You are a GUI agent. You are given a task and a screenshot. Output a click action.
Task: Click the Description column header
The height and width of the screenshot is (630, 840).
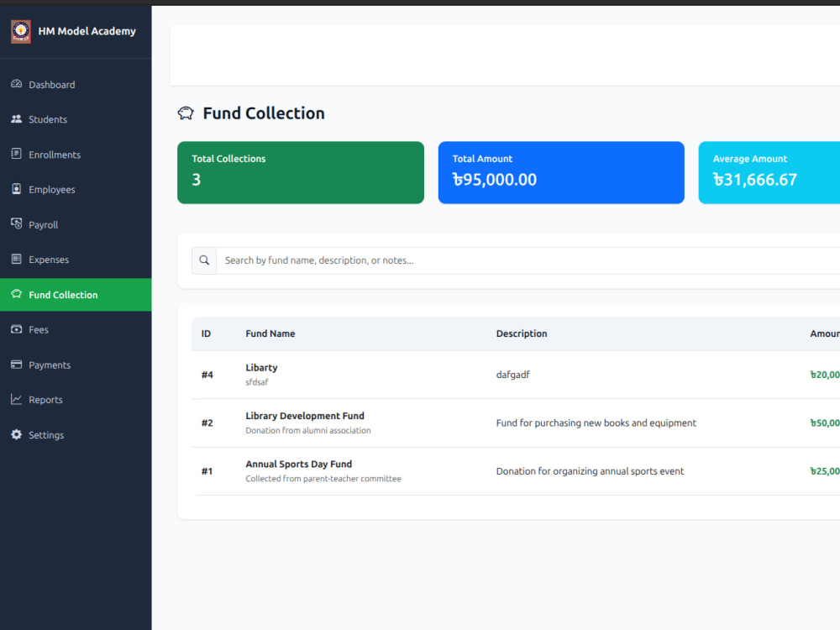tap(522, 333)
